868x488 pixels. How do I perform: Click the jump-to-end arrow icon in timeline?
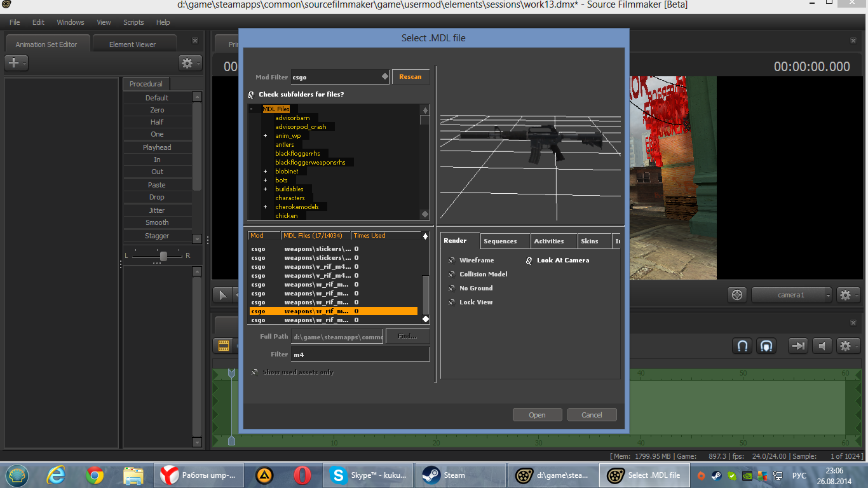798,346
